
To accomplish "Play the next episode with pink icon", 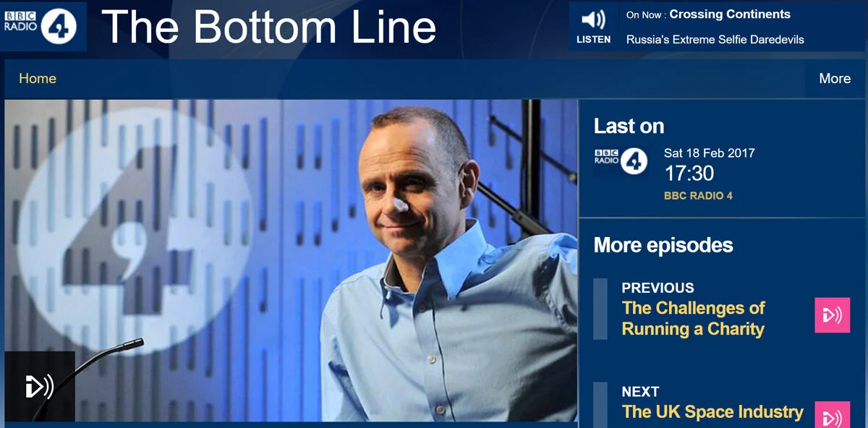I will pos(832,415).
